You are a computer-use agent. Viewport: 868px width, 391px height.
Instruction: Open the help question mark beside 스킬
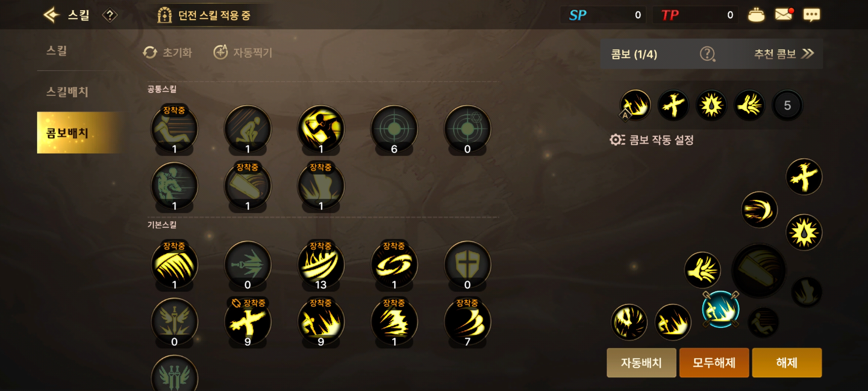(110, 15)
